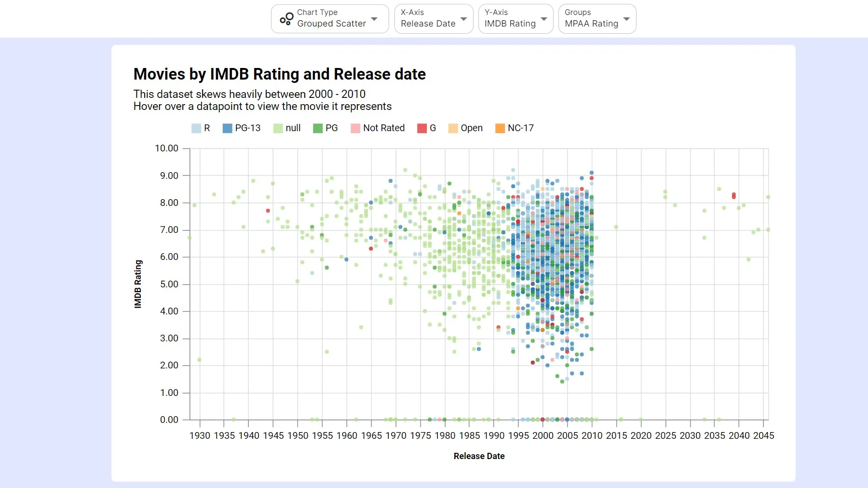Click the 'Hover over a datapoint' instruction text
The width and height of the screenshot is (868, 488).
262,106
